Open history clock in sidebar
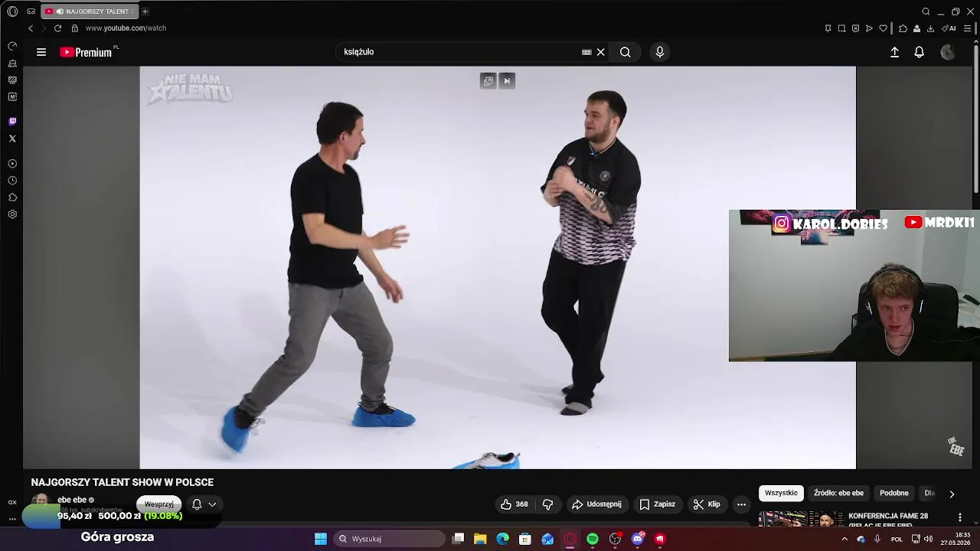 coord(12,181)
